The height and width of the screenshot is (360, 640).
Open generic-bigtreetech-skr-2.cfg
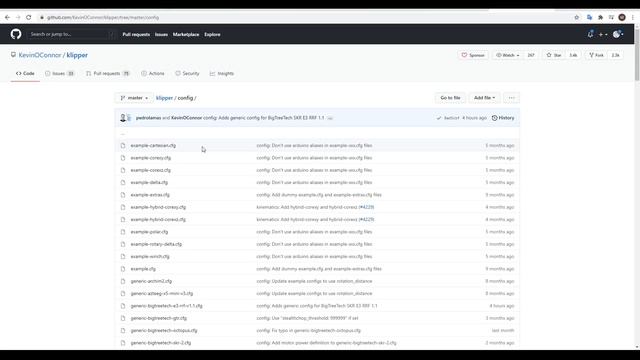pyautogui.click(x=160, y=343)
